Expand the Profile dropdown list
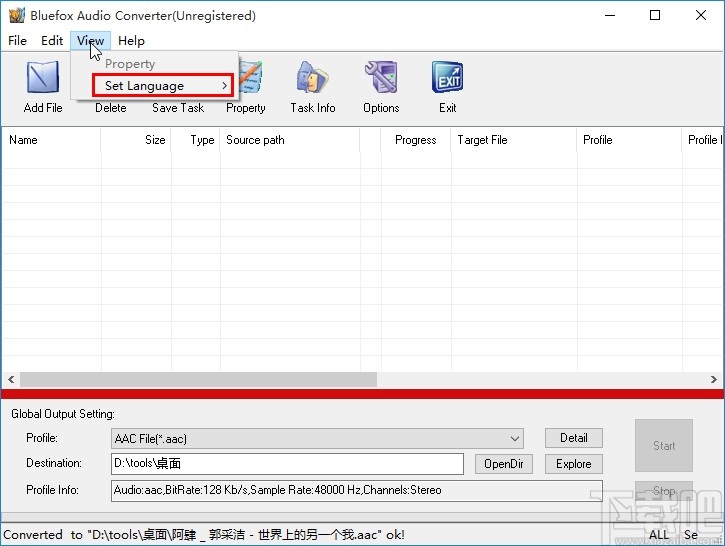Image resolution: width=725 pixels, height=546 pixels. [515, 439]
